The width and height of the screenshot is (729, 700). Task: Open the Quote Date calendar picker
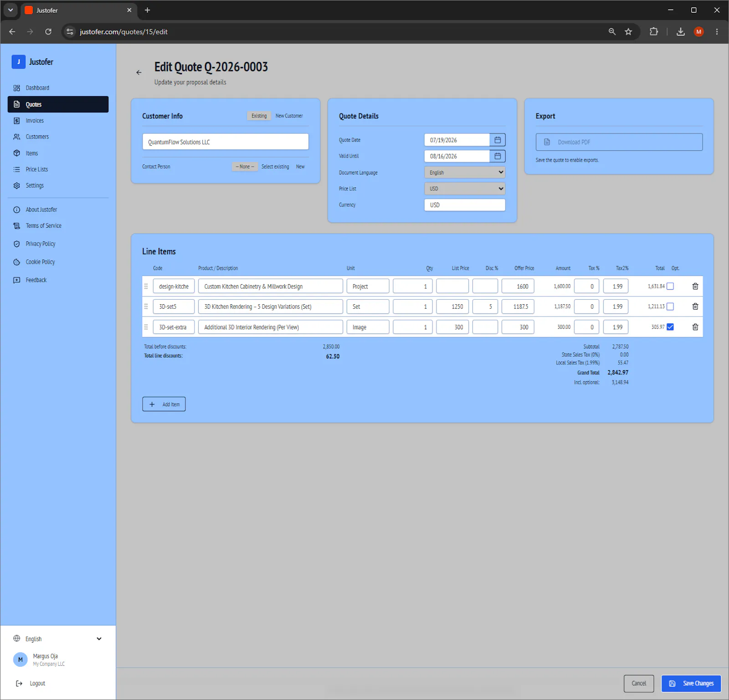498,140
